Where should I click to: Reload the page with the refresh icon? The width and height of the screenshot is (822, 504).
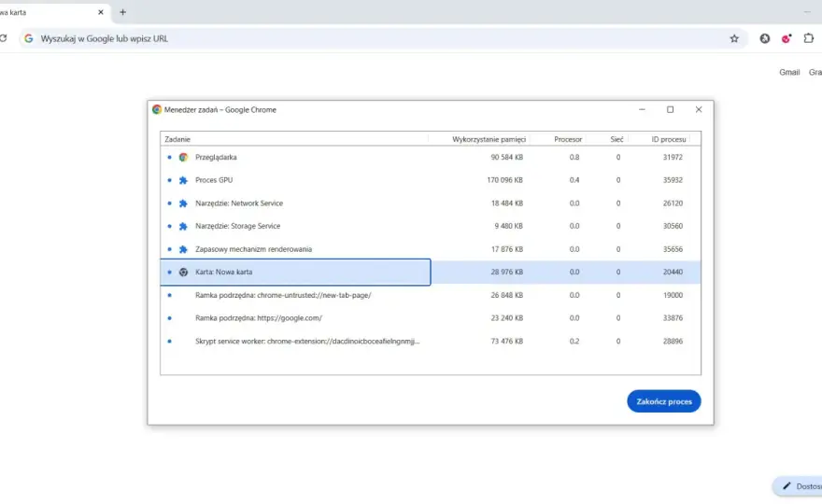[3, 38]
